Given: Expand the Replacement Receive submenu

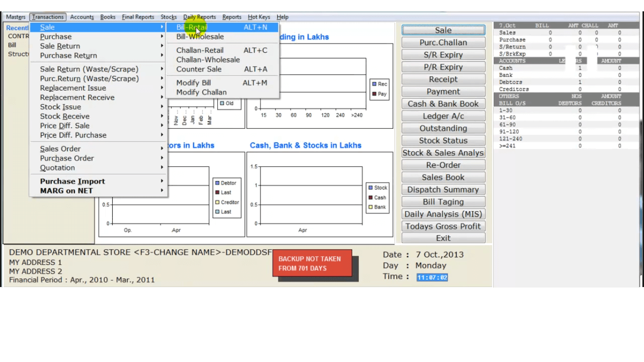Looking at the screenshot, I should [99, 98].
